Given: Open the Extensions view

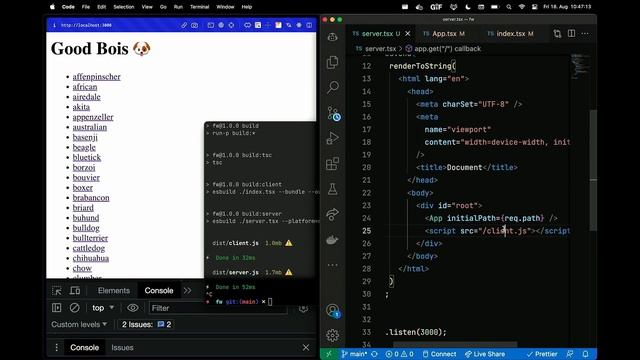Looking at the screenshot, I should (x=333, y=163).
